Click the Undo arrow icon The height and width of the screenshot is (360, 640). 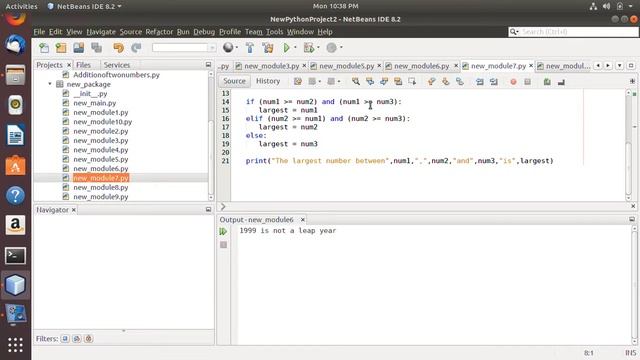click(118, 48)
